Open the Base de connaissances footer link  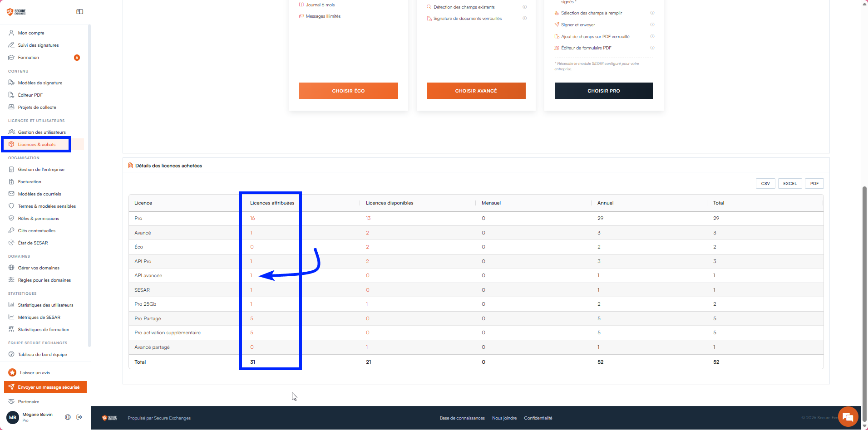click(x=462, y=418)
